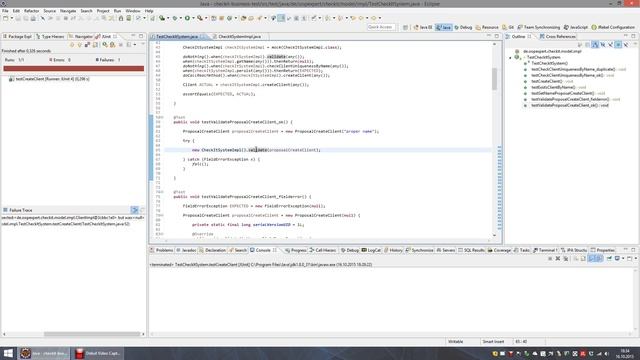Screen dimensions: 640x360
Task: Click the editor vertical scrollbar thumb
Action: (494, 79)
